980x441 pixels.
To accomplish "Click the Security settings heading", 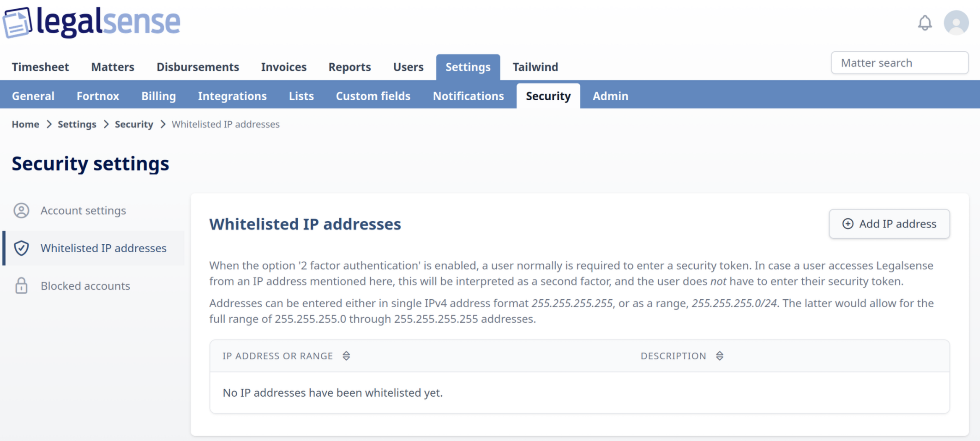I will [90, 163].
